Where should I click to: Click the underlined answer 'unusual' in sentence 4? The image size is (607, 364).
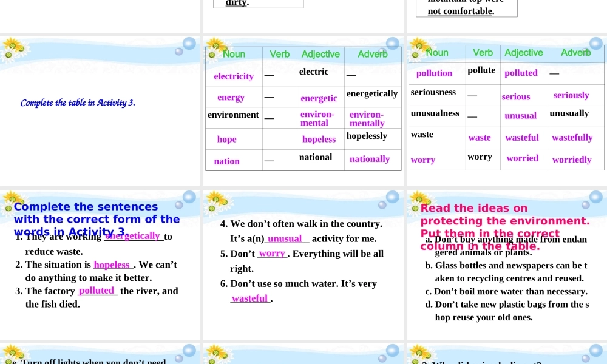tap(285, 239)
